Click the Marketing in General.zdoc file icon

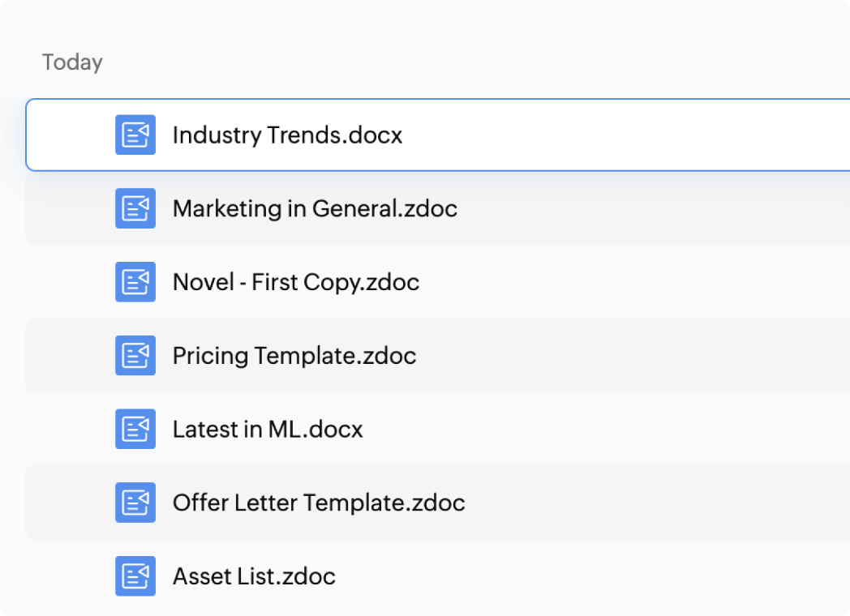135,208
